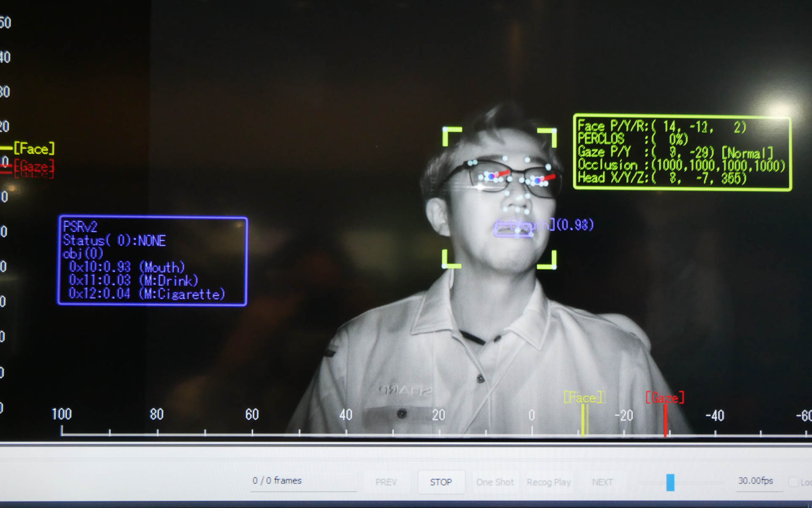Click the red [Gaze] legend on left axis
This screenshot has height=508, width=812.
(x=34, y=167)
